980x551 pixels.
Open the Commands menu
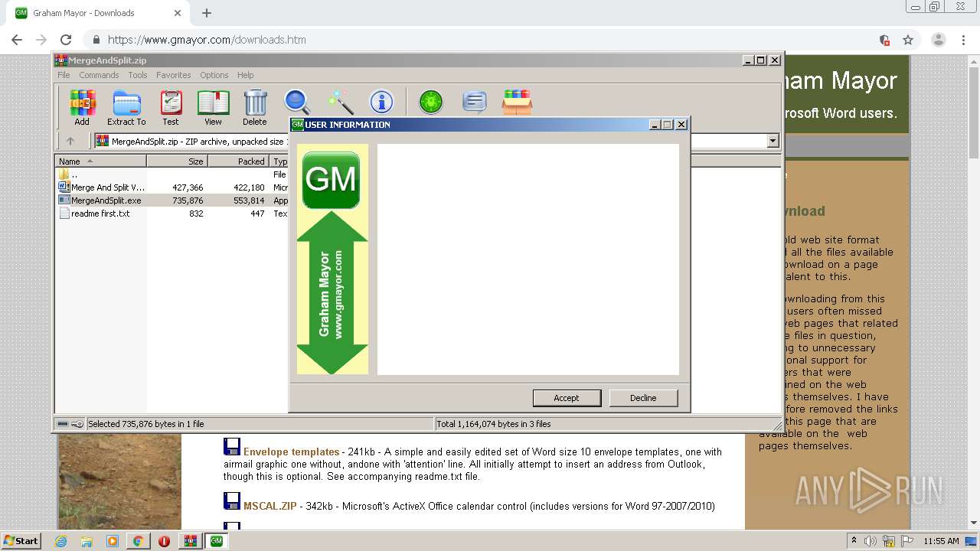[x=99, y=75]
